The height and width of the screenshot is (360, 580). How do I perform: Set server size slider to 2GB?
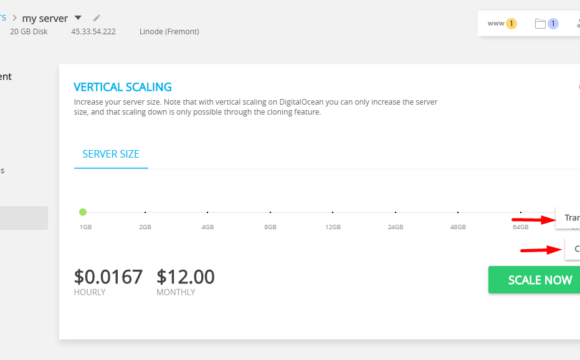pos(145,212)
